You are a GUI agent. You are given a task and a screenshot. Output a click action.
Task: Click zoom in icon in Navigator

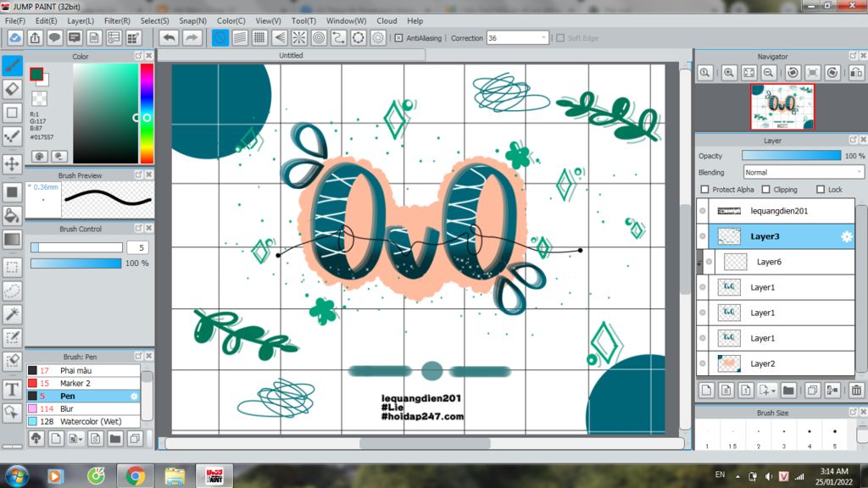click(729, 73)
